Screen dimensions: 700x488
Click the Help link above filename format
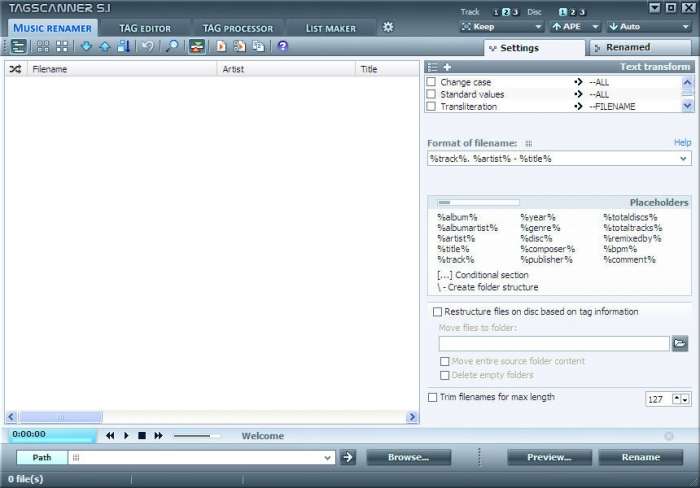click(x=682, y=143)
